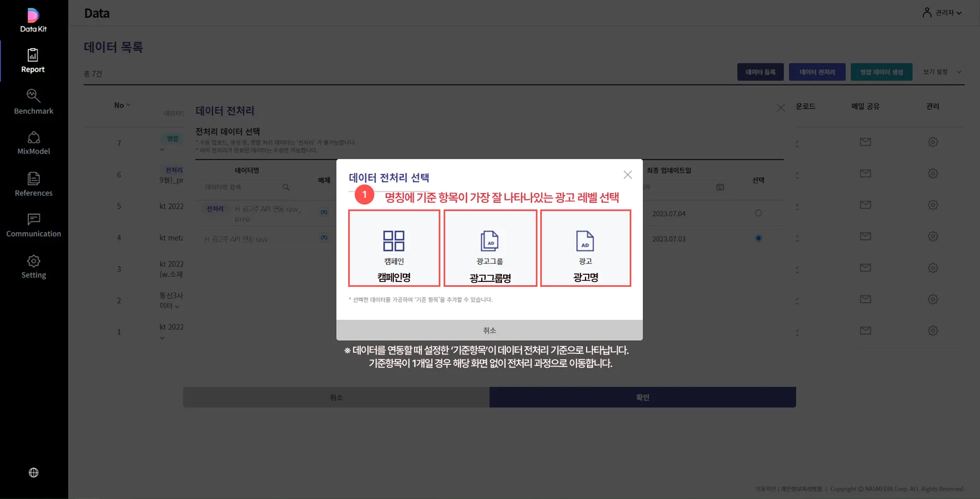Click the 전처리 tag on H 광고주 raw_prep
Screen dimensions: 980x499
tap(215, 209)
